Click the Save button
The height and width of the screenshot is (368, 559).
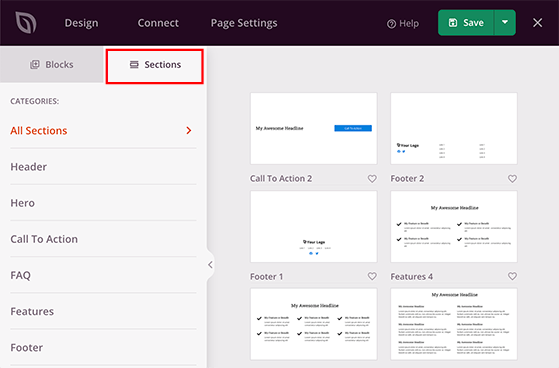pyautogui.click(x=466, y=23)
